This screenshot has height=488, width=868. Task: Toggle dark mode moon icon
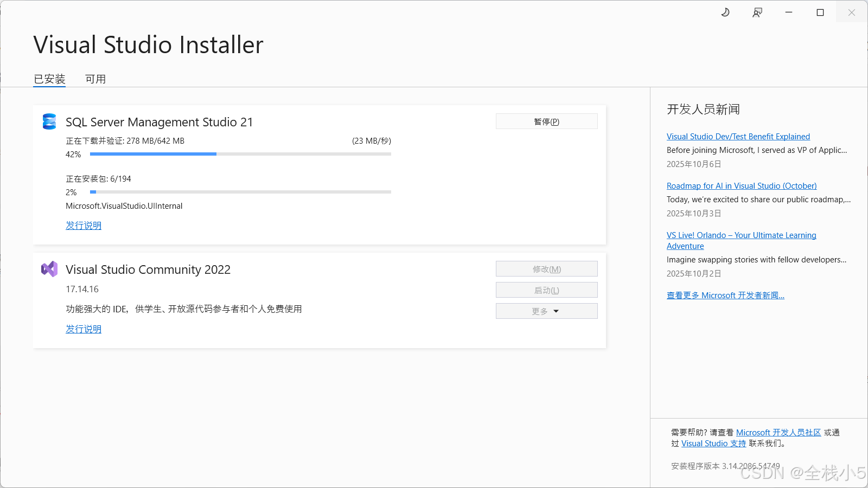[725, 12]
